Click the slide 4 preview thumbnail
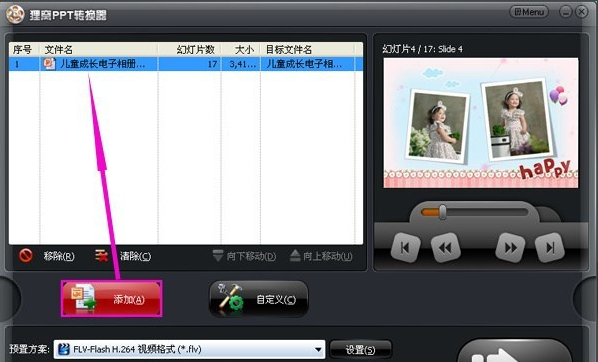This screenshot has width=598, height=362. tap(481, 123)
